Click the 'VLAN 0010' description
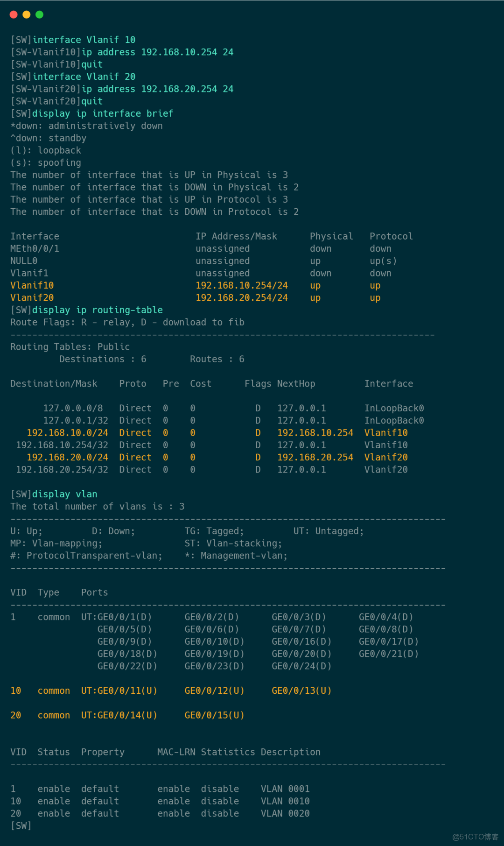Image resolution: width=504 pixels, height=846 pixels. tap(285, 801)
